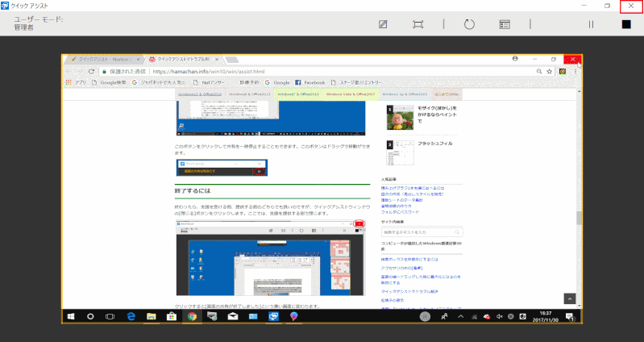Open the zoom magnifier icon in address bar

[x=539, y=71]
